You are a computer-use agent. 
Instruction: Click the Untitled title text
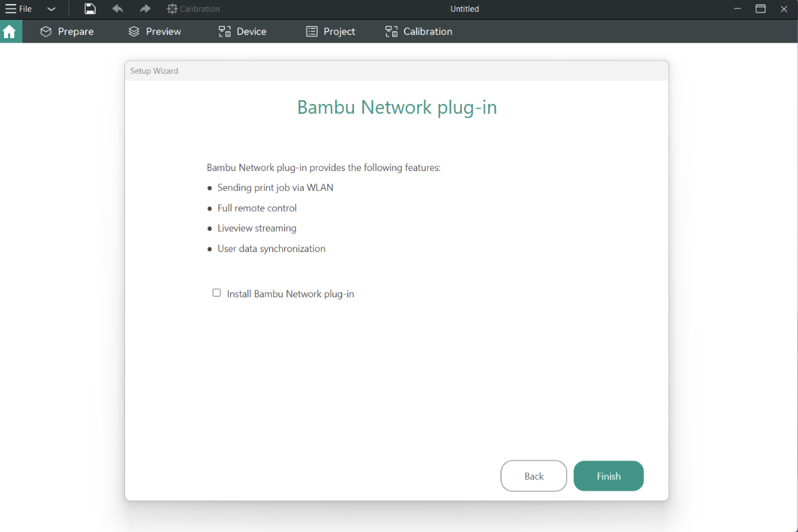[x=464, y=9]
